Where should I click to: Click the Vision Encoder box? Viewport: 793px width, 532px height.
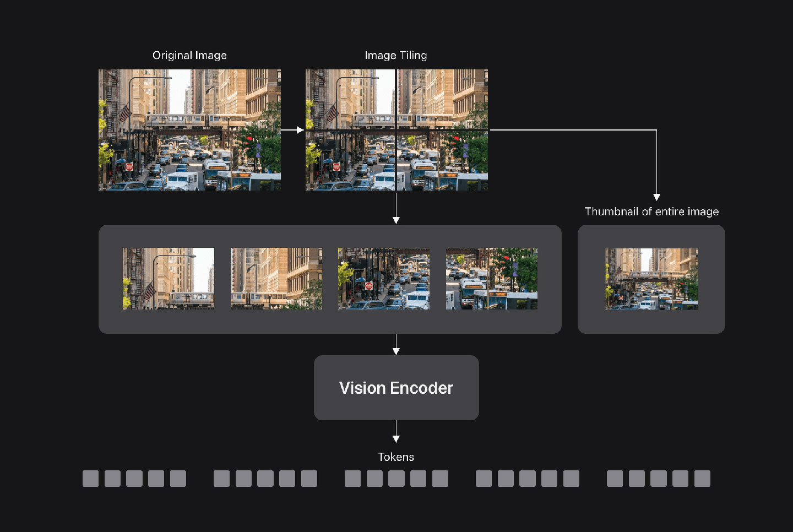(x=397, y=388)
